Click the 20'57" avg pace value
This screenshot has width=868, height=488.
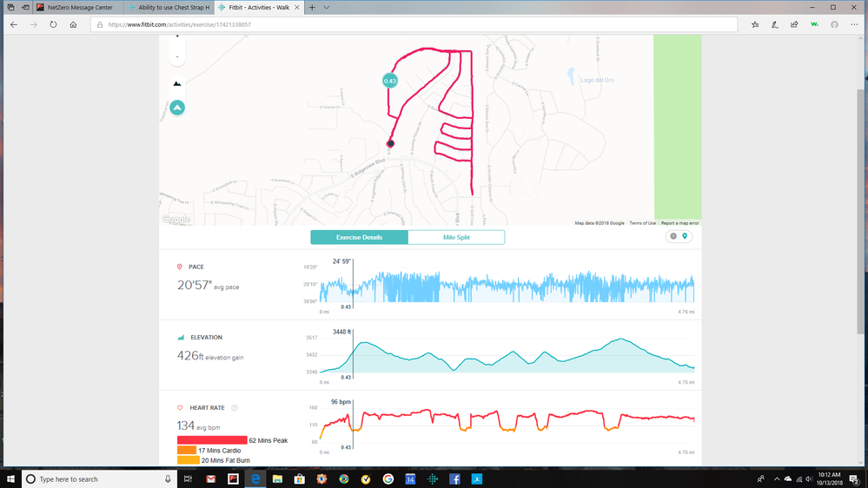[x=195, y=285]
